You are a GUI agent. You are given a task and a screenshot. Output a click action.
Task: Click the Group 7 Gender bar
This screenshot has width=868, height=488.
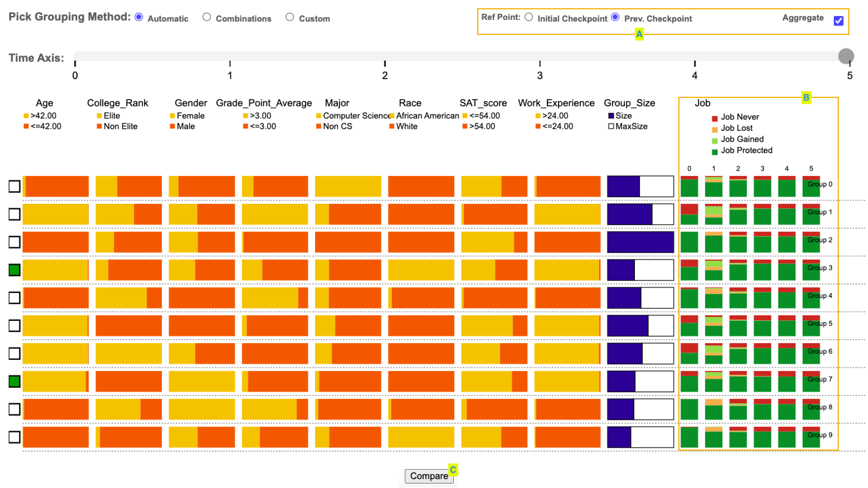click(x=202, y=382)
